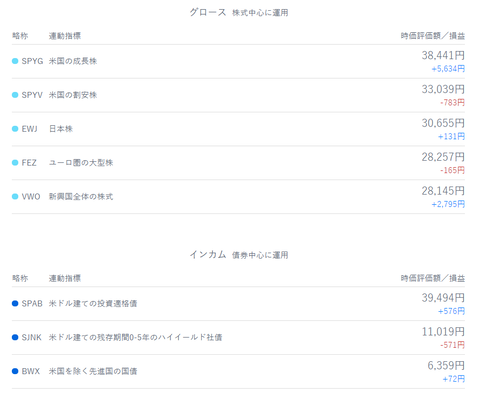Select the light blue dot beside EWJ
Viewport: 480px width, 401px height.
(15, 129)
